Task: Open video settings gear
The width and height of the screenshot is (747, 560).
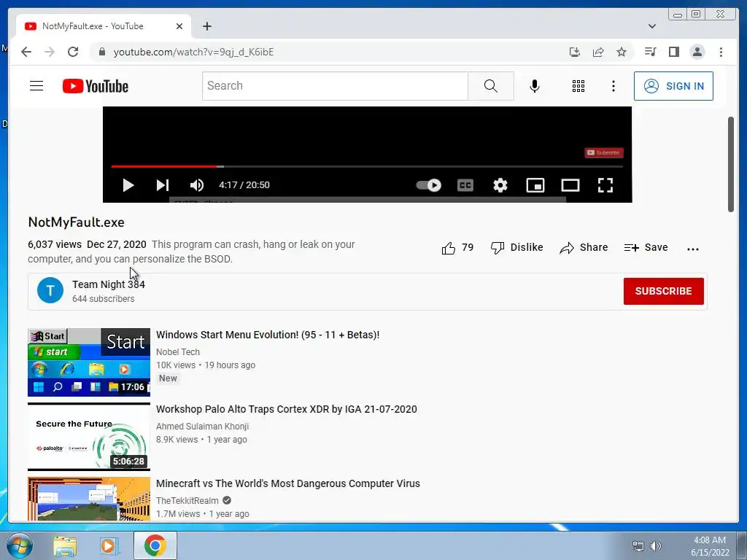Action: coord(500,185)
